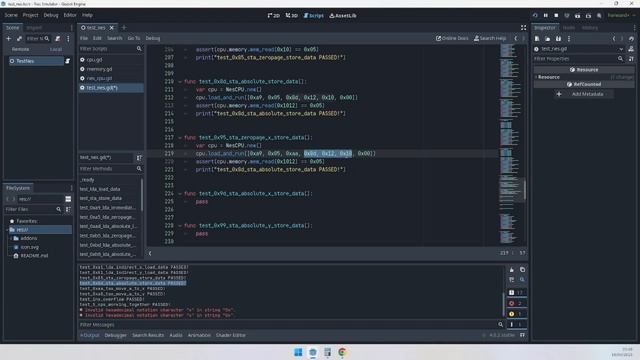The width and height of the screenshot is (640, 360).
Task: Toggle alphabetical sorting of methods list
Action: (139, 158)
